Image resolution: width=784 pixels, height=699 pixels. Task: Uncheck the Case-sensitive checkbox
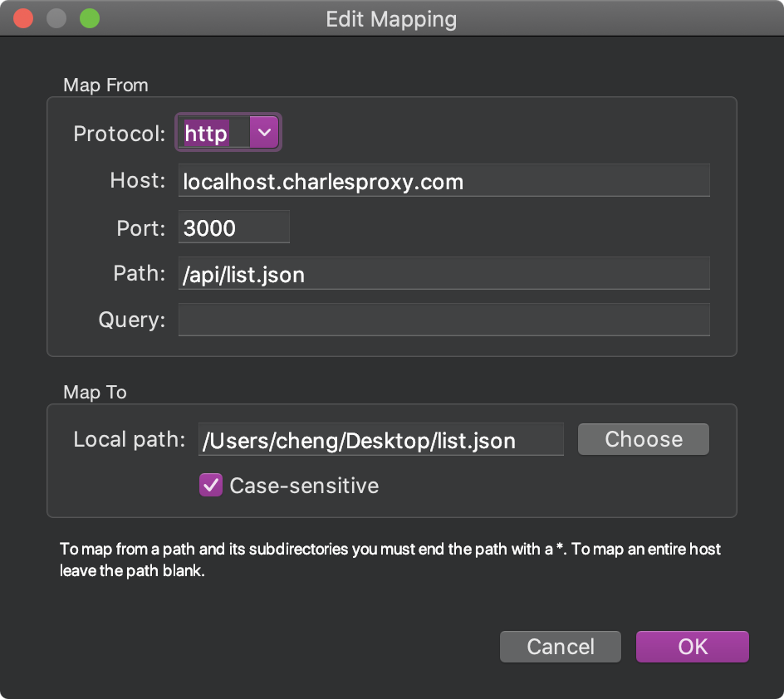click(211, 486)
